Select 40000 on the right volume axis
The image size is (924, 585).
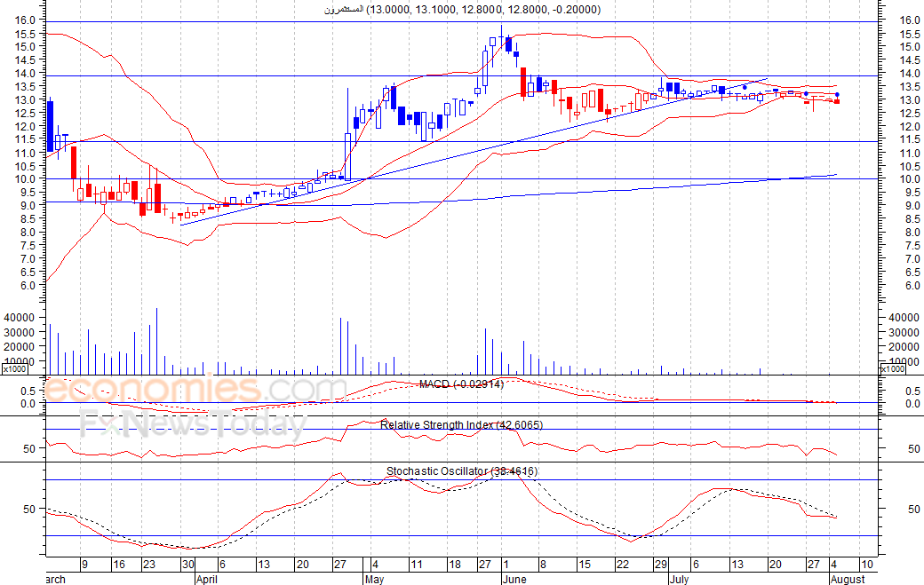(x=904, y=317)
